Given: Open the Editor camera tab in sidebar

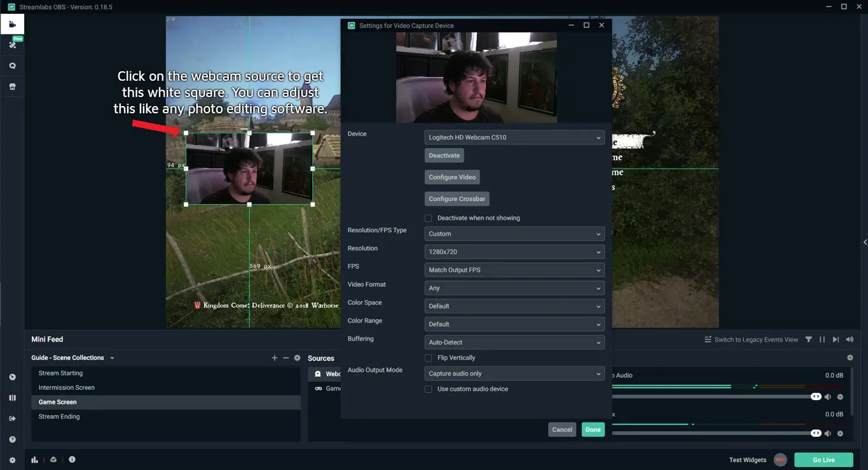Looking at the screenshot, I should [12, 25].
